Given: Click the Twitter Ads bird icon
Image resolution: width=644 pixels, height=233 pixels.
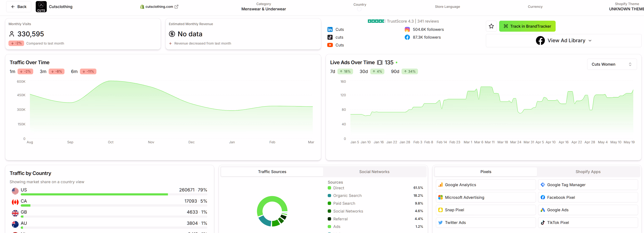Looking at the screenshot, I should (440, 222).
